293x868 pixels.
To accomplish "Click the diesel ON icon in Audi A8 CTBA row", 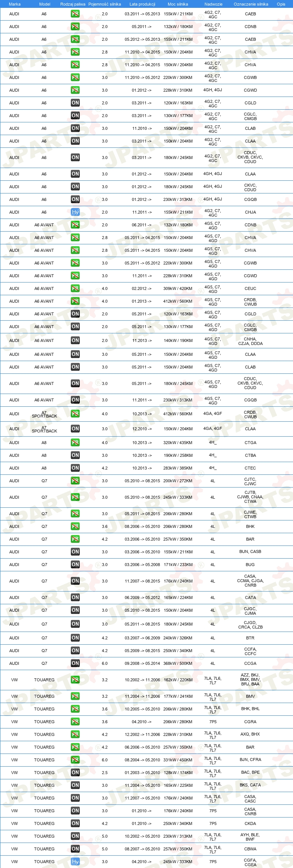I will pos(75,455).
